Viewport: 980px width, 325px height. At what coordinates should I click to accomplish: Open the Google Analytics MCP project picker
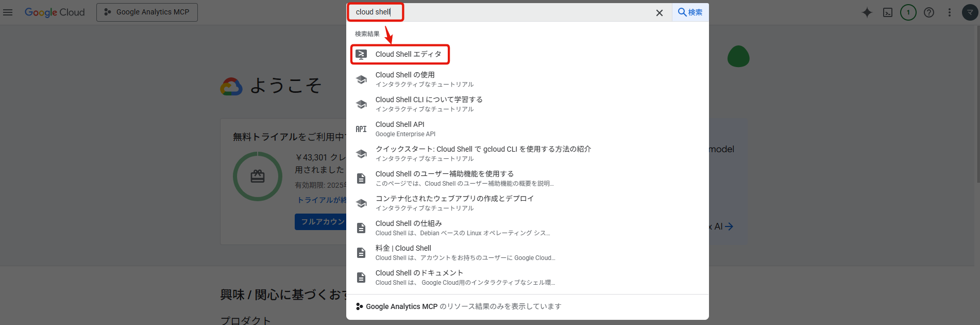[x=147, y=12]
